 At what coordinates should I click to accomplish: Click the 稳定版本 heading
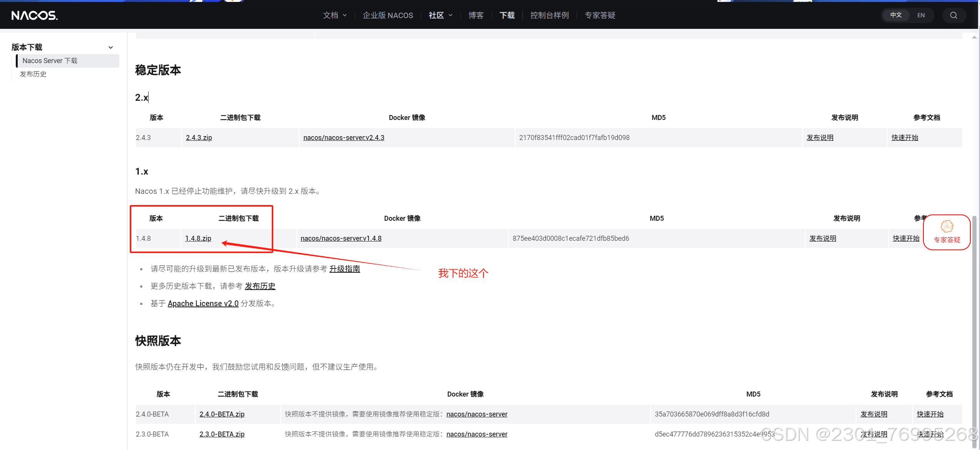click(x=158, y=70)
